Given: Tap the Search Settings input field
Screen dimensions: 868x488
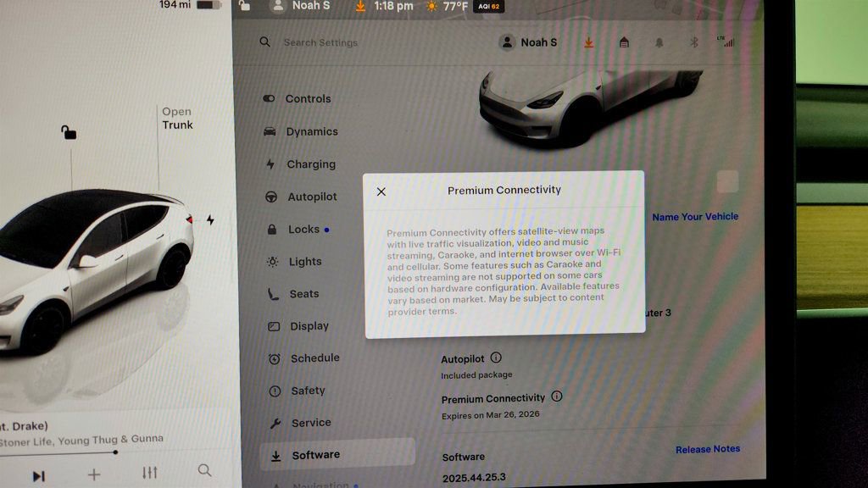Looking at the screenshot, I should pos(322,42).
